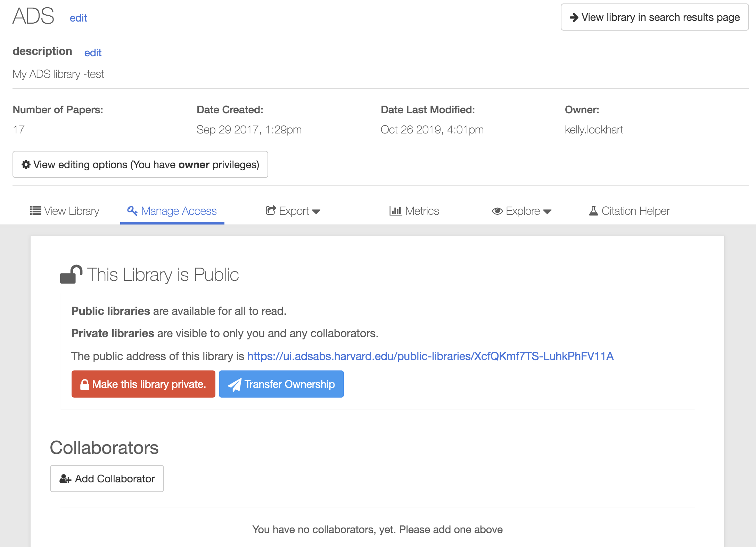This screenshot has width=756, height=547.
Task: Click the bar chart Metrics icon
Action: [395, 211]
